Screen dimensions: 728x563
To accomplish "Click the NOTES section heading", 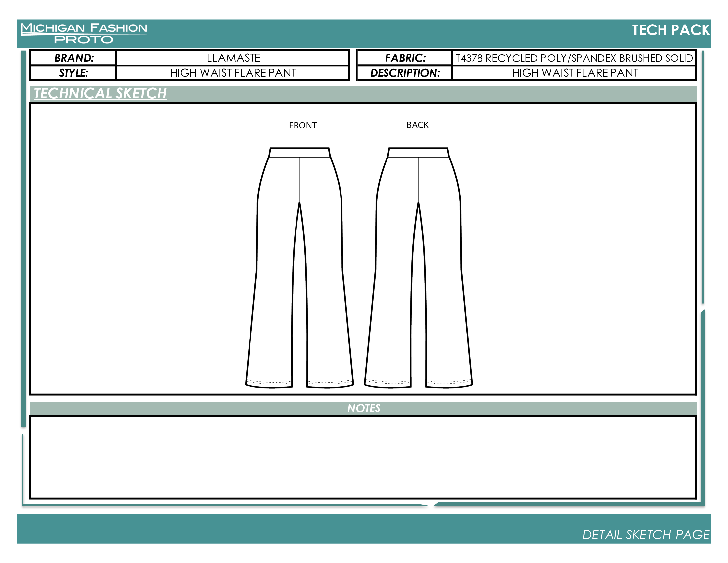I will tap(364, 408).
